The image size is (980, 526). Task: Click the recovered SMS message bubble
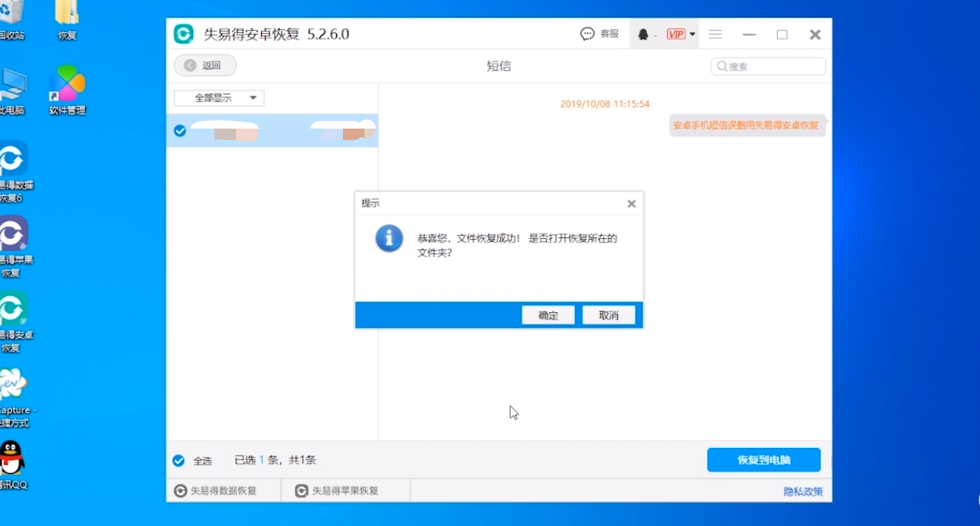click(x=747, y=125)
